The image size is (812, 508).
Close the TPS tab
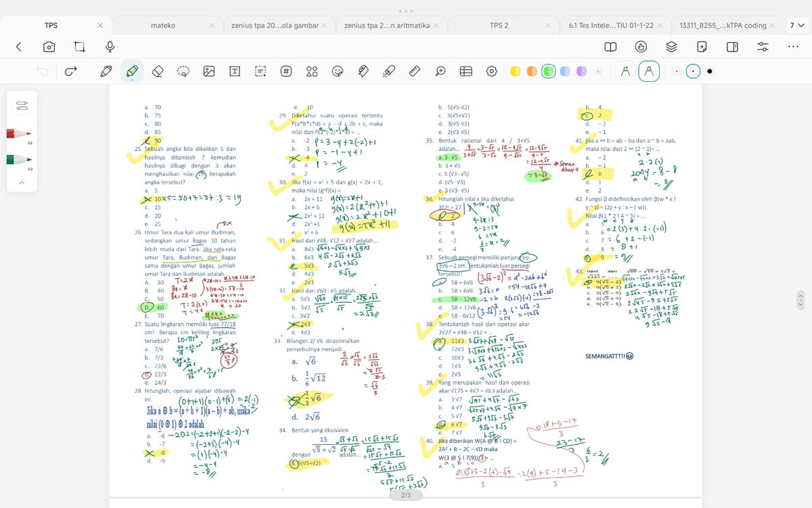point(100,26)
